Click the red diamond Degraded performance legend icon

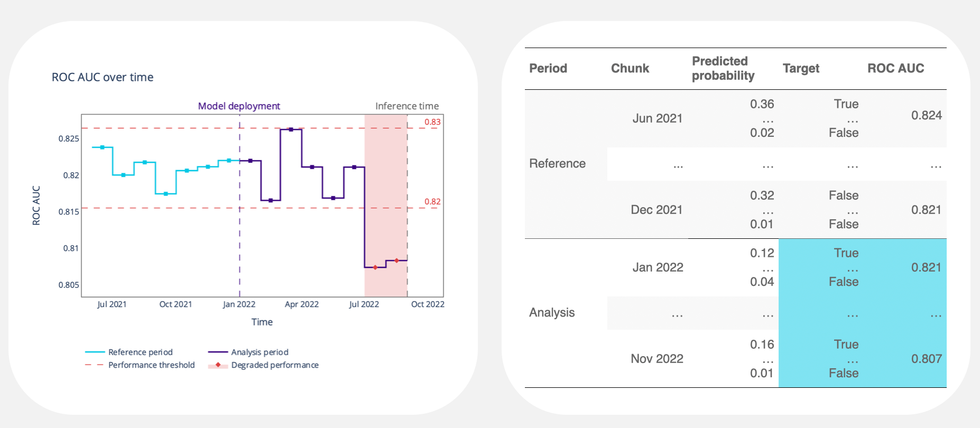point(218,365)
